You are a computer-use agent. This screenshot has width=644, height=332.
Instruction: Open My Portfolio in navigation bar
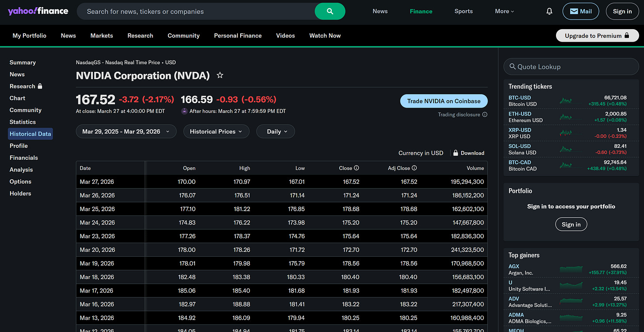click(x=29, y=35)
